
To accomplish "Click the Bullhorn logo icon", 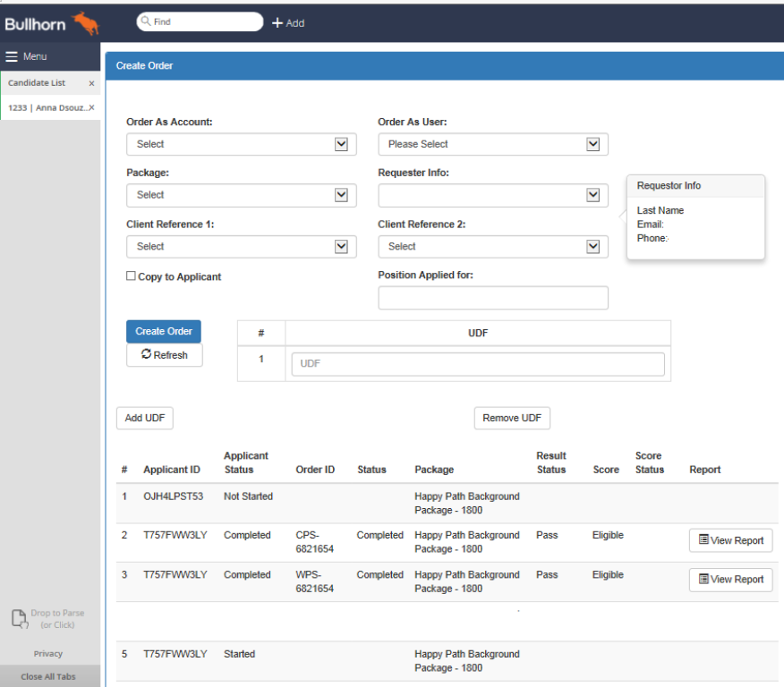I will point(86,22).
